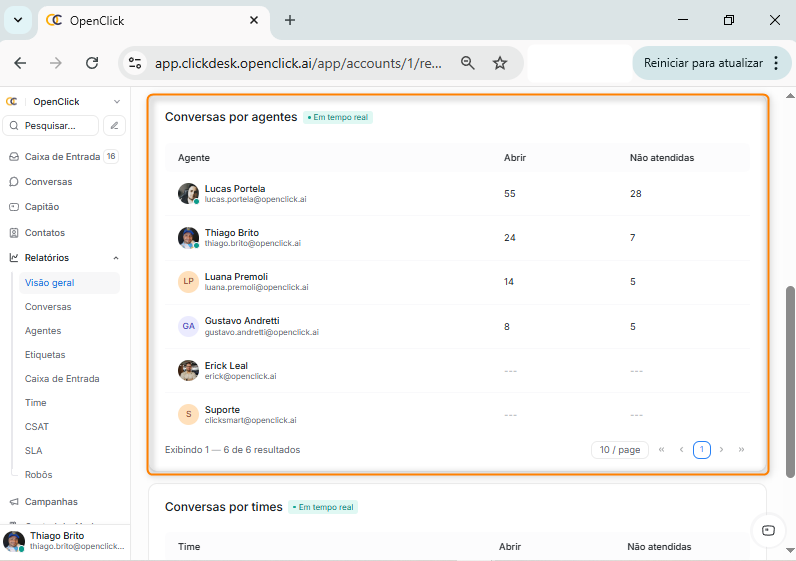Collapse the Relatórios sidebar section
796x561 pixels.
116,258
